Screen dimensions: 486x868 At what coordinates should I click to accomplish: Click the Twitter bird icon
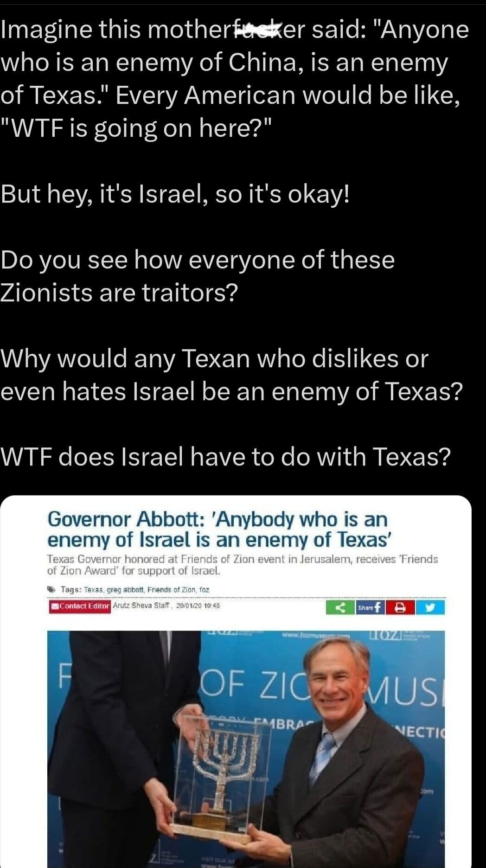[430, 607]
